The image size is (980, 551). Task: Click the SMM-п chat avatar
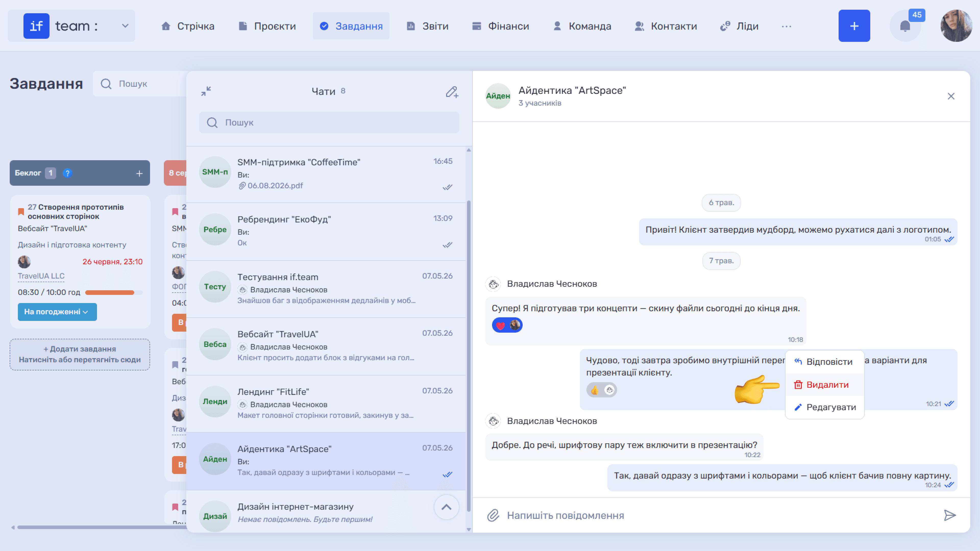215,172
